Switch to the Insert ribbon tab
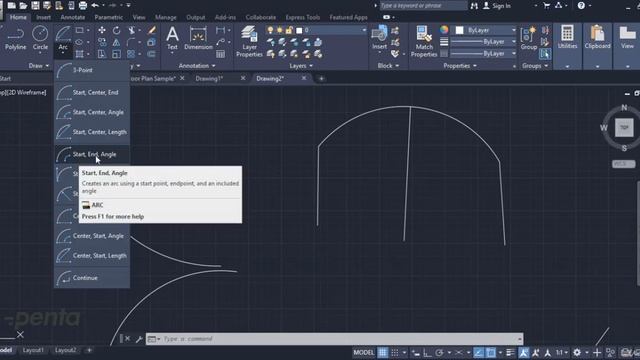The image size is (640, 360). tap(43, 17)
